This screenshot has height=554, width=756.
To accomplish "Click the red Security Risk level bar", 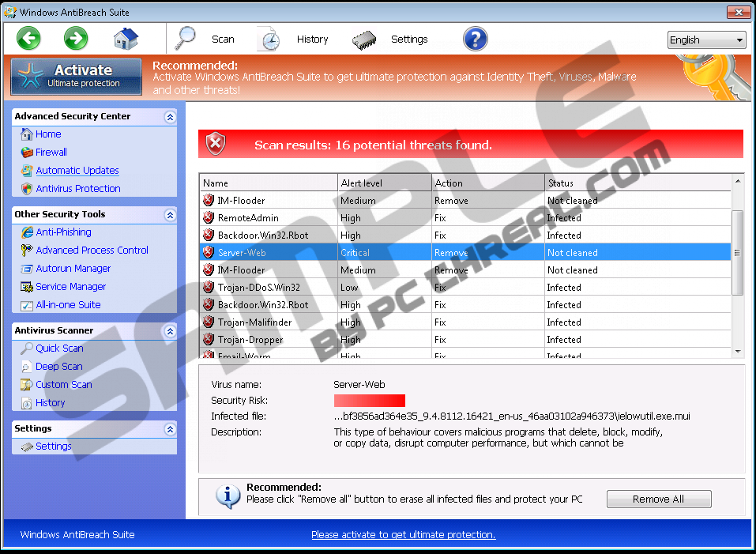I will tap(370, 400).
